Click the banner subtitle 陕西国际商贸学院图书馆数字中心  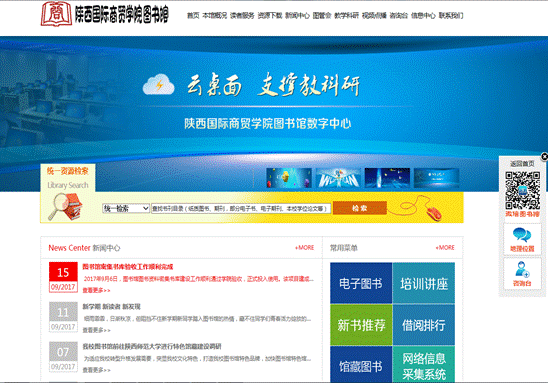click(x=268, y=123)
